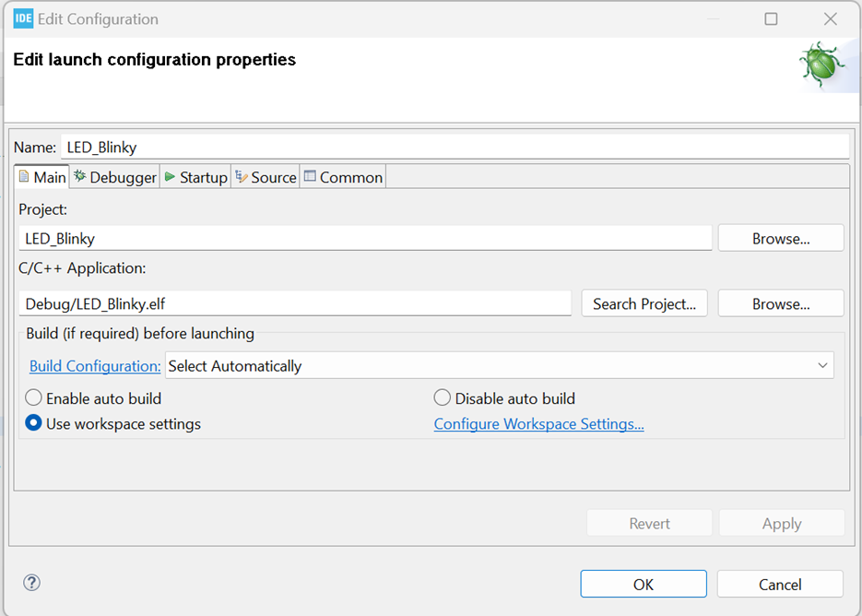Open Configure Workspace Settings link
Viewport: 862px width, 616px height.
click(538, 424)
